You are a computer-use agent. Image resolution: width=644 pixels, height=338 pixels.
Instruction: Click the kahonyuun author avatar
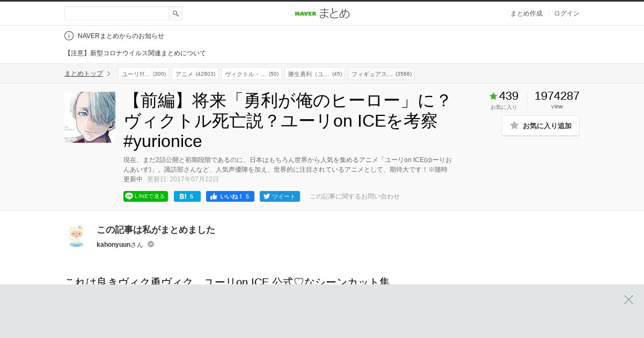click(x=76, y=236)
